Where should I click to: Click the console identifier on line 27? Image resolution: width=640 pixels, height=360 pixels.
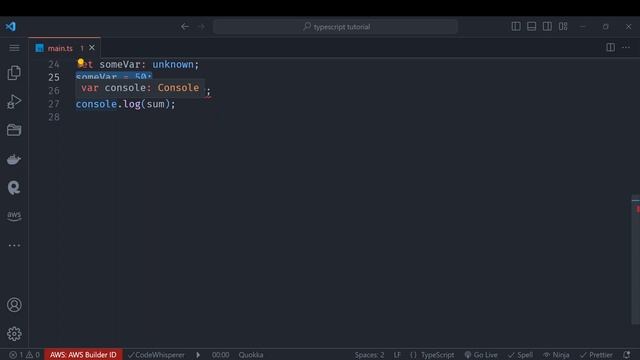(96, 104)
